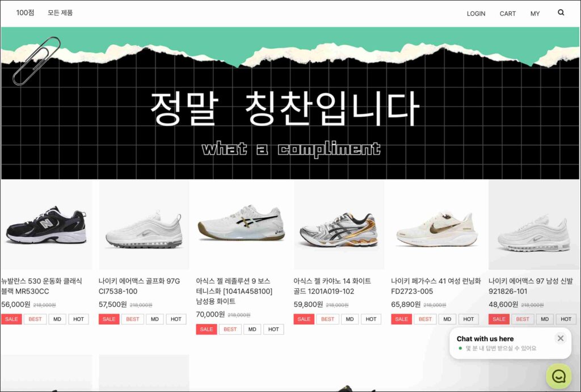Close the Chat with us here popup
Viewport: 581px width, 392px height.
pyautogui.click(x=560, y=338)
